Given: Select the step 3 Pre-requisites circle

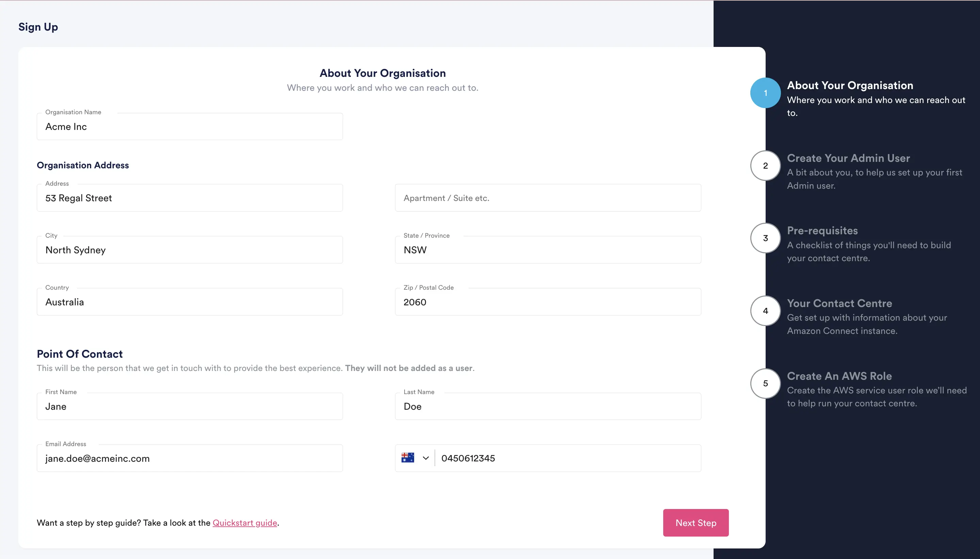Looking at the screenshot, I should pyautogui.click(x=765, y=238).
